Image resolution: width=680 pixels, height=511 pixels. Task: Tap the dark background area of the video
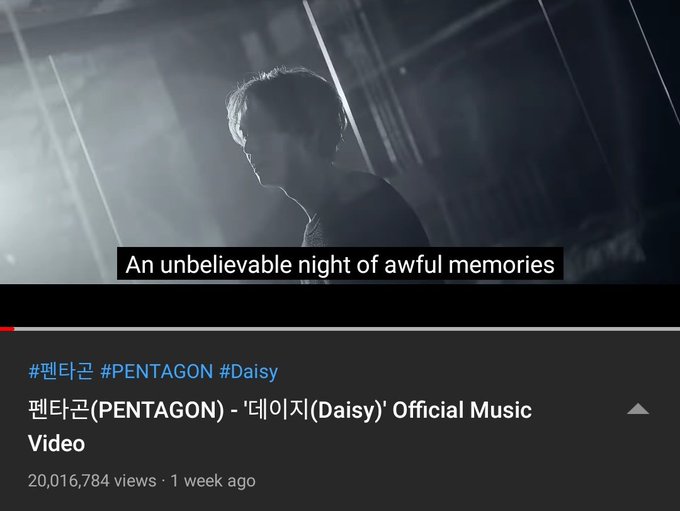(542, 130)
